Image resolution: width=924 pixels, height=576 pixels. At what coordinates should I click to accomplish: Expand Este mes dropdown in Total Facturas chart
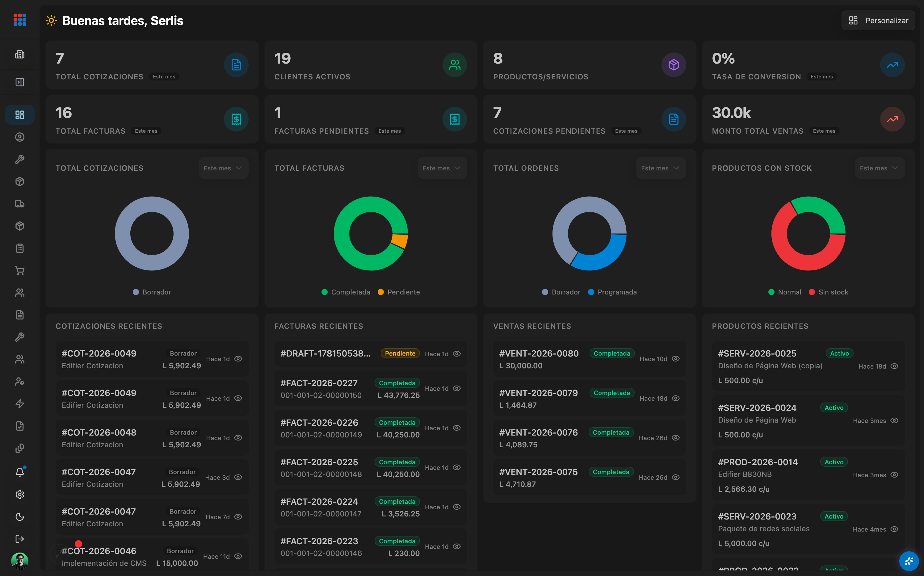(442, 168)
